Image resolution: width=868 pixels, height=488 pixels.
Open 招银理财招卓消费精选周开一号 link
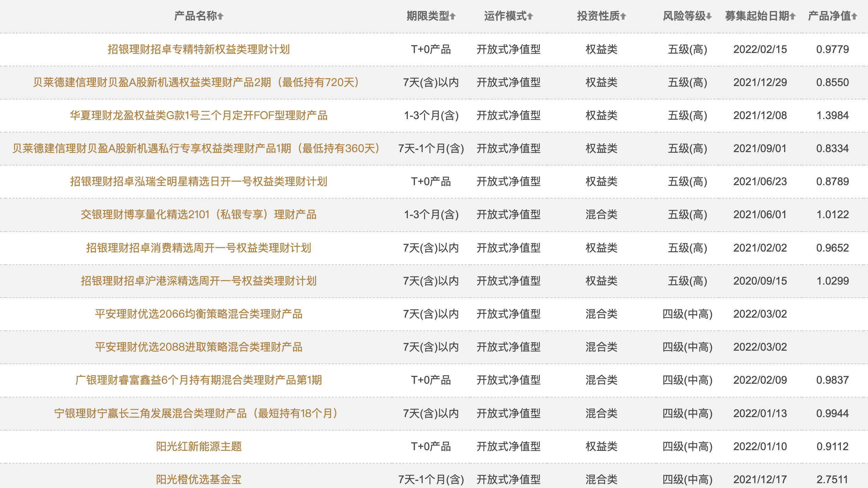coord(199,248)
